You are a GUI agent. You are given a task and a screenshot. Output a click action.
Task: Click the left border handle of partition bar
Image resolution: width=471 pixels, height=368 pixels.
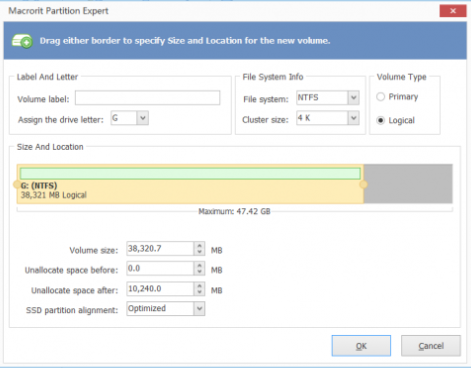(x=16, y=184)
